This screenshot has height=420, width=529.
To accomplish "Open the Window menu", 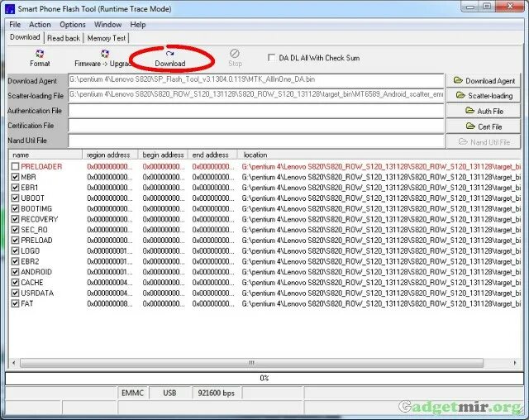I will (x=107, y=25).
